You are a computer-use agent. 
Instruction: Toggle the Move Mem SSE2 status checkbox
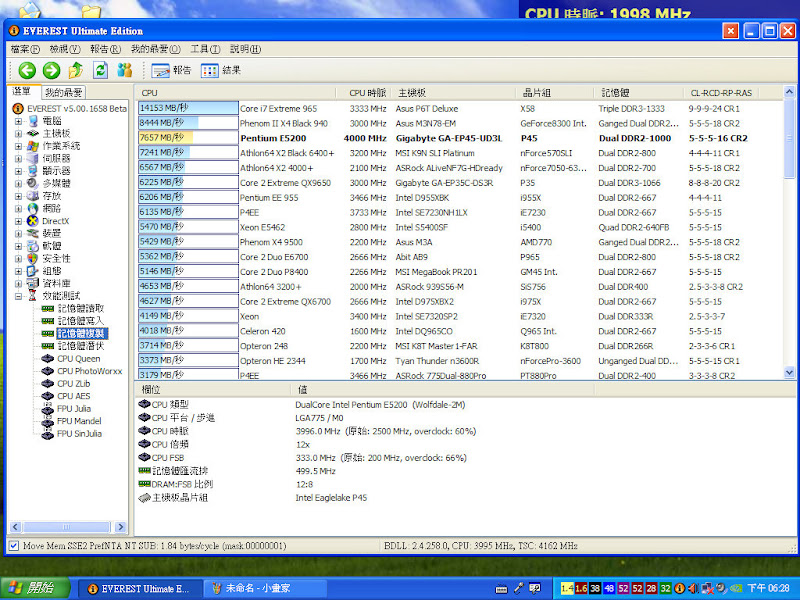point(13,546)
